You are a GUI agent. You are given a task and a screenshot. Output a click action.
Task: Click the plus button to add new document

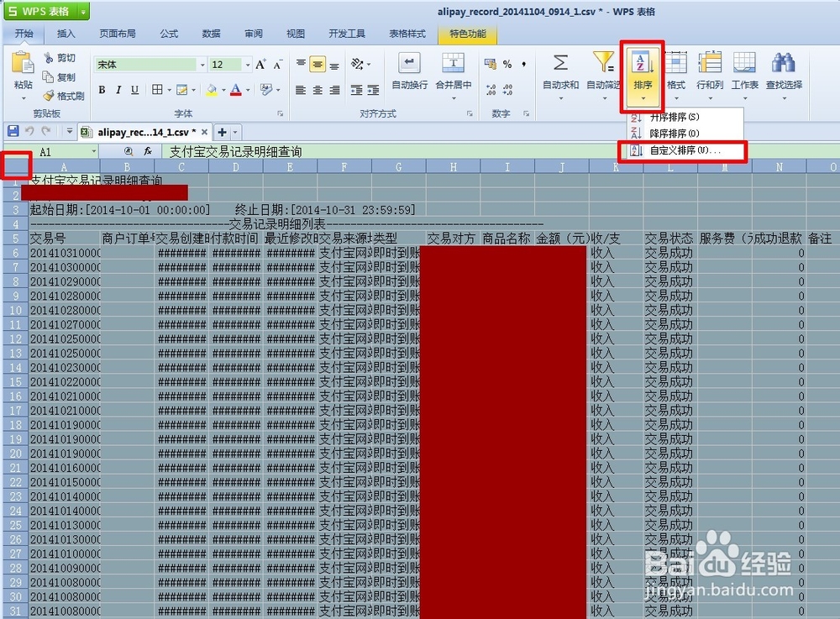point(222,132)
